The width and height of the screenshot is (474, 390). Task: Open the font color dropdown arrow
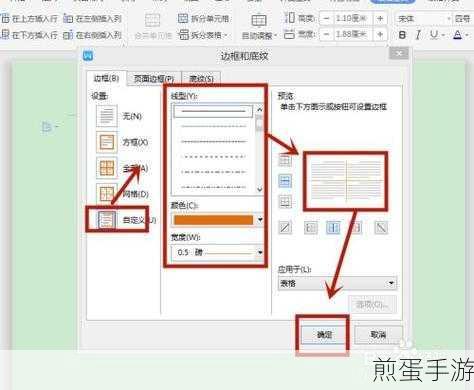tap(468, 35)
